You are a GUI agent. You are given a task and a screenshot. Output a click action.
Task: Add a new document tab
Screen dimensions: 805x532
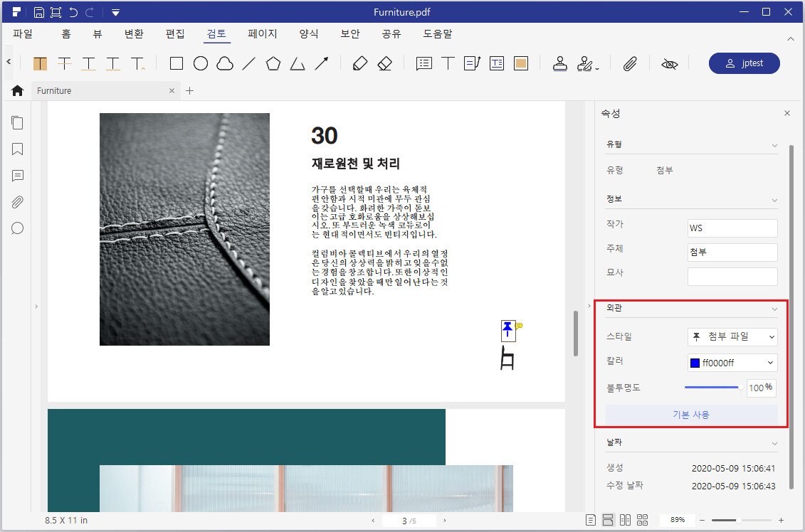[189, 91]
